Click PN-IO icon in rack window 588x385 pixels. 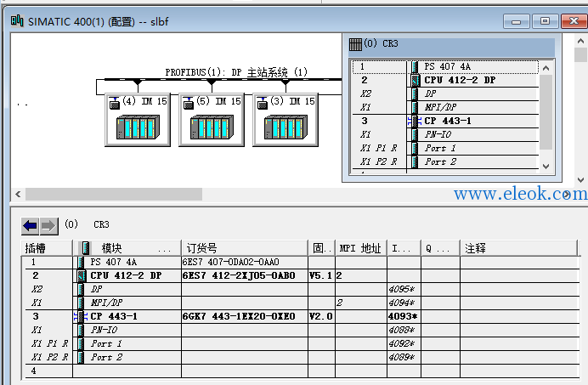[x=416, y=134]
